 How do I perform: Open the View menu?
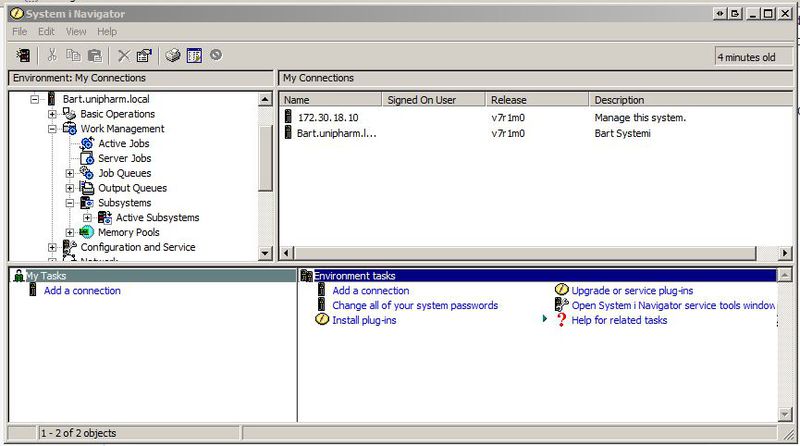(x=76, y=32)
